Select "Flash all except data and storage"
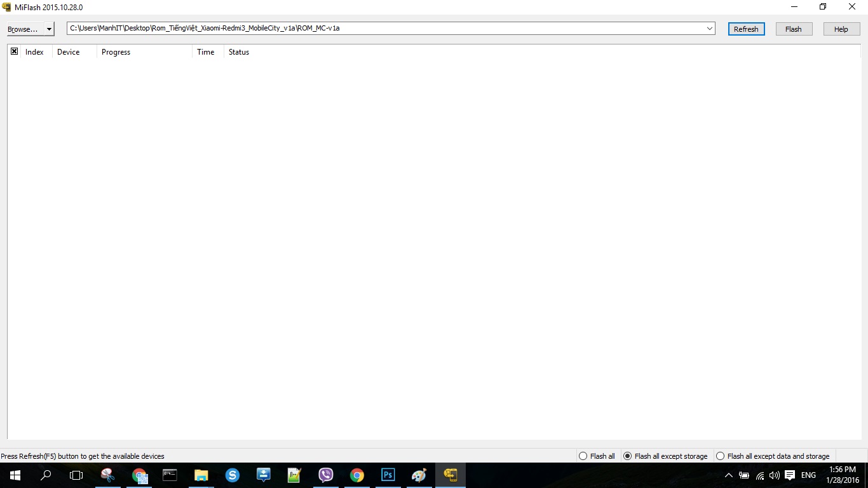 click(x=721, y=456)
